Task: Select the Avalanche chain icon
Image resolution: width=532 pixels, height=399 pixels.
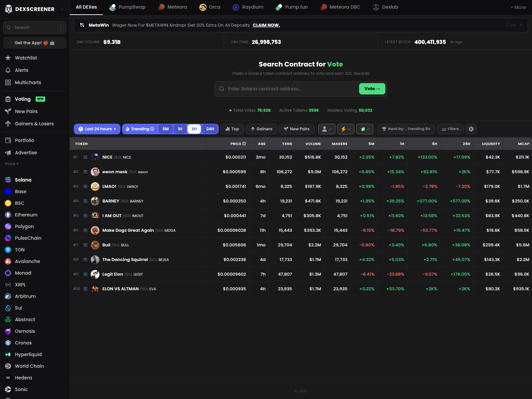Action: 8,261
